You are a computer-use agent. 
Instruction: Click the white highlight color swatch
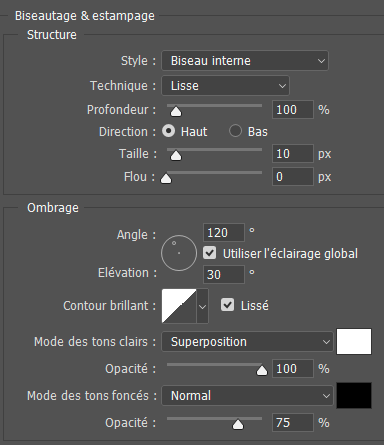[x=354, y=341]
